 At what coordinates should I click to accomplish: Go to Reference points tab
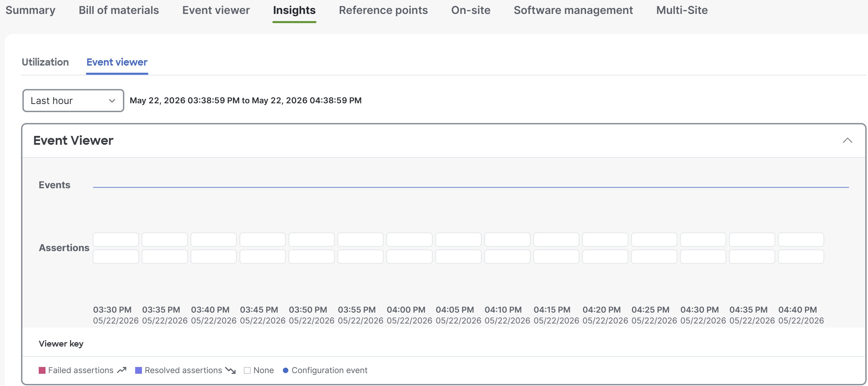tap(383, 10)
